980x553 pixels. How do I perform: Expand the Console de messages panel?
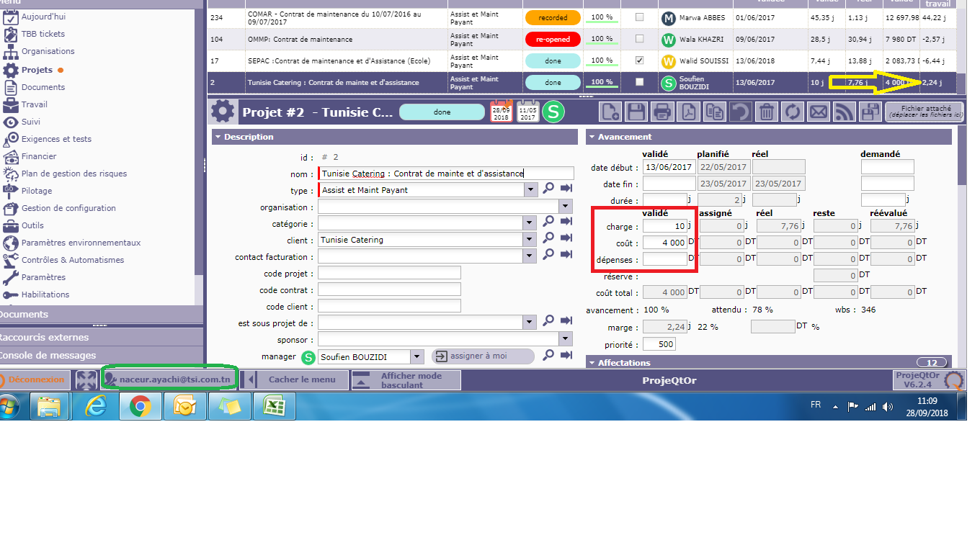(x=101, y=355)
